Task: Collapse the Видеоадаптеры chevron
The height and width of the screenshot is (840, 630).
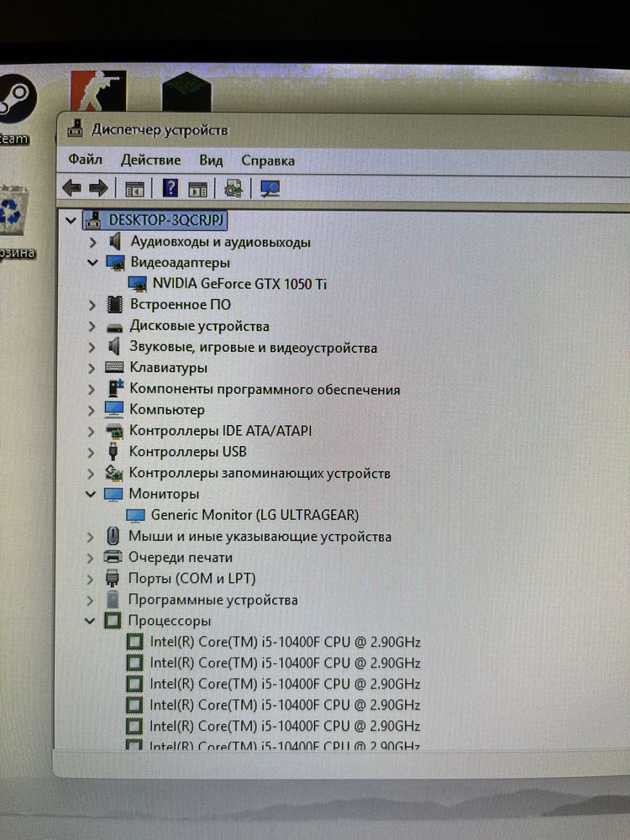Action: pos(92,262)
